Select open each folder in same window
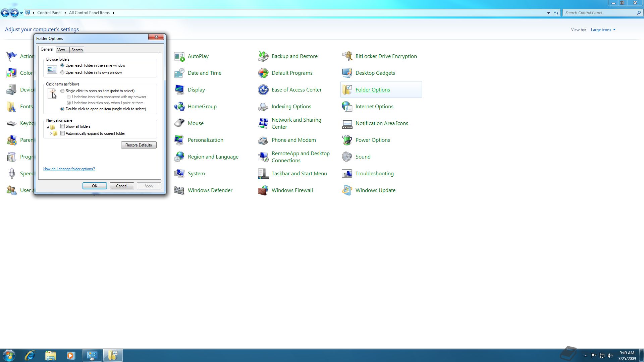This screenshot has height=362, width=644. (x=62, y=65)
